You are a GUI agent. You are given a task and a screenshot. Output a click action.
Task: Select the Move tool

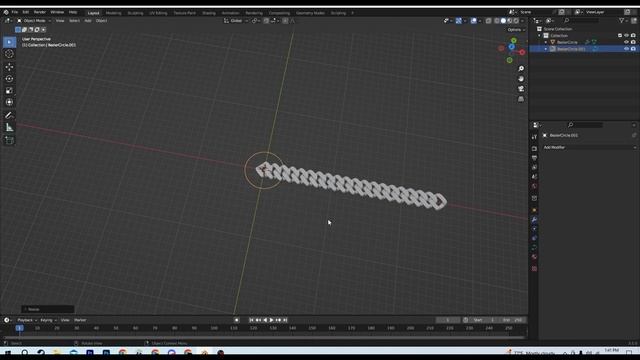(9, 67)
